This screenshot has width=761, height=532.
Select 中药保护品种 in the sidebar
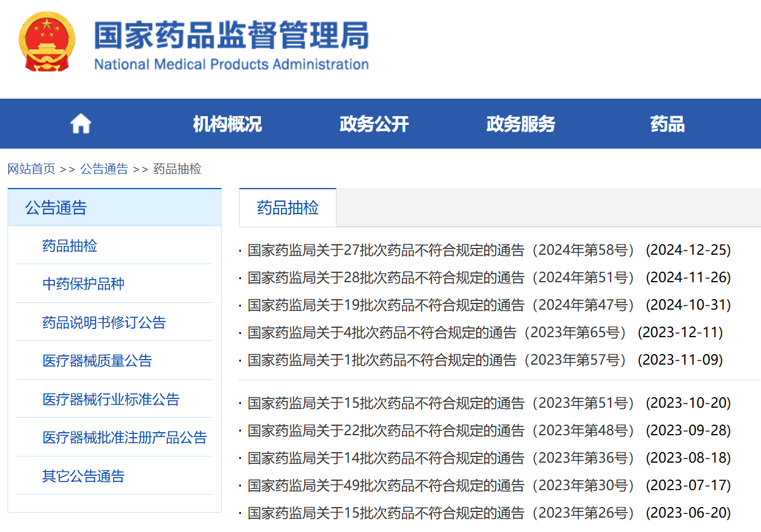84,284
